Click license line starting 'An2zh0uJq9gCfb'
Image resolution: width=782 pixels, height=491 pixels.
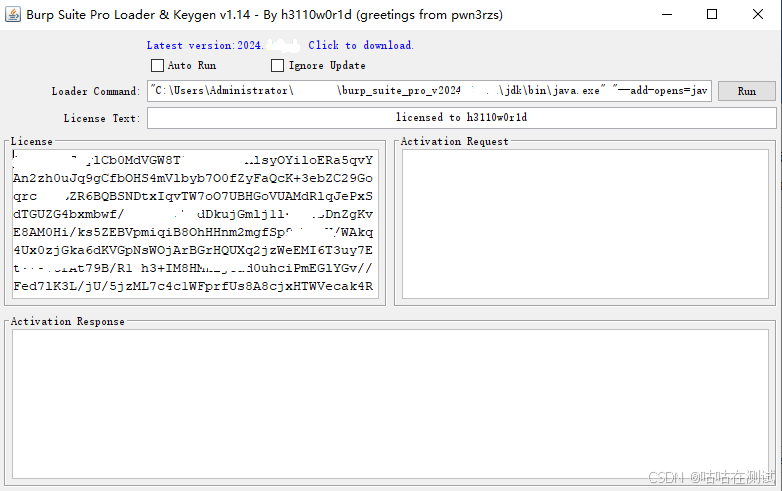[193, 178]
